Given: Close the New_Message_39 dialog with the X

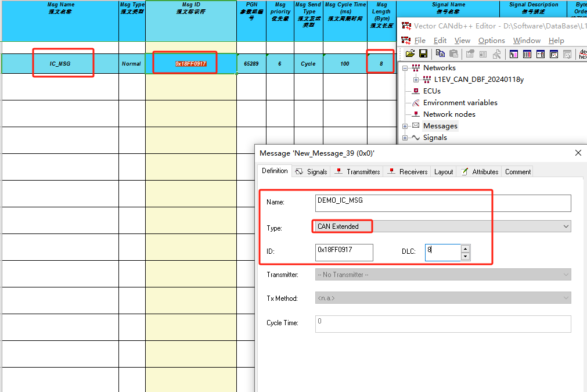Looking at the screenshot, I should point(578,153).
